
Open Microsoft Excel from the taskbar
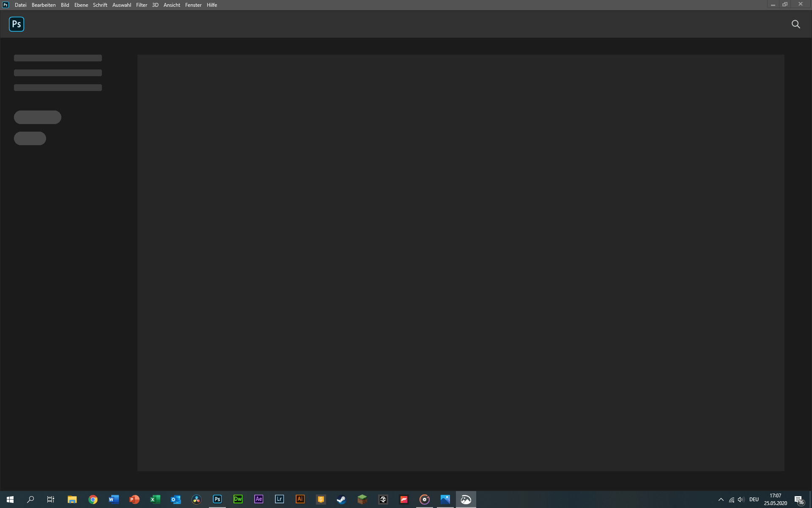point(155,500)
